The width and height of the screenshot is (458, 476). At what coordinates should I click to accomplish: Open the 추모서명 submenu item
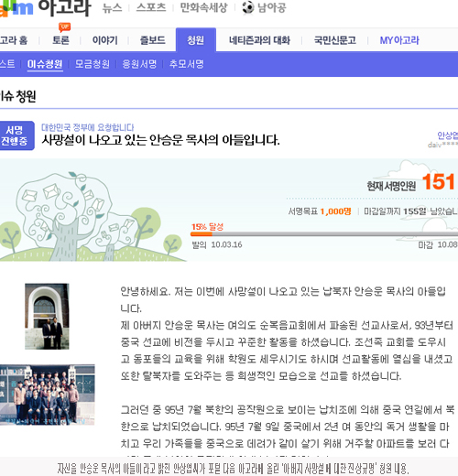187,64
